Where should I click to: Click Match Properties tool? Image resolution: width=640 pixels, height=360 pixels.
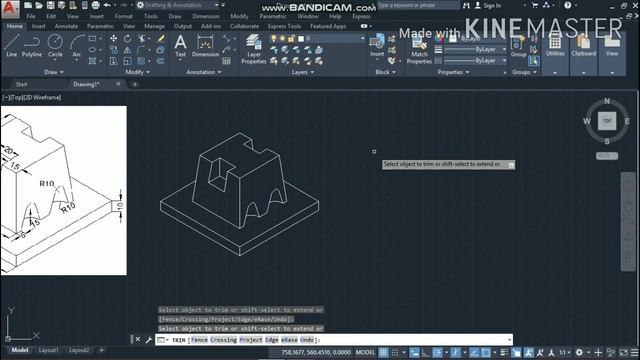pyautogui.click(x=419, y=50)
